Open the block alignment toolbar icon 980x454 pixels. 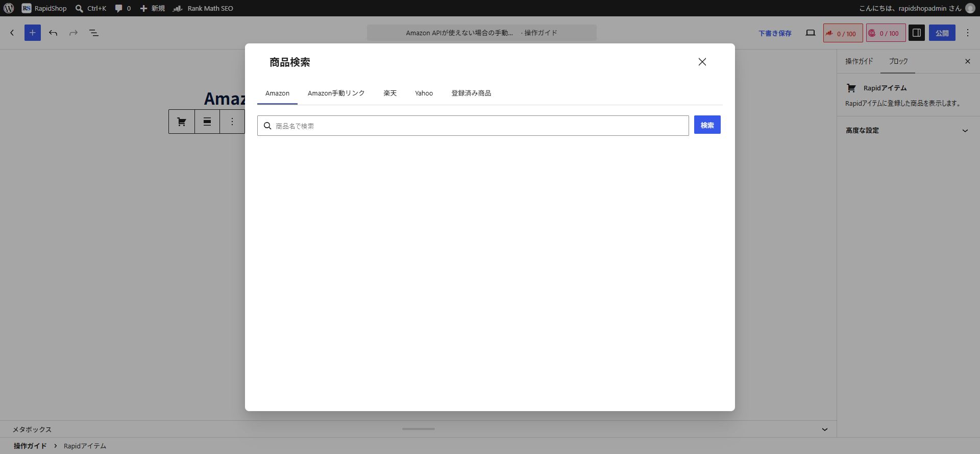click(207, 122)
